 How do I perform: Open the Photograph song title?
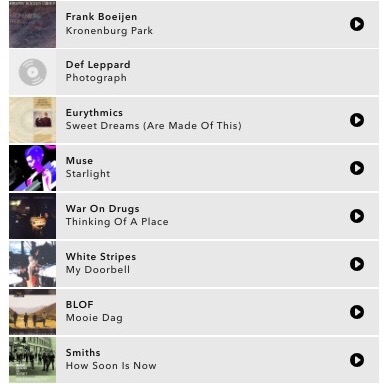(x=96, y=78)
